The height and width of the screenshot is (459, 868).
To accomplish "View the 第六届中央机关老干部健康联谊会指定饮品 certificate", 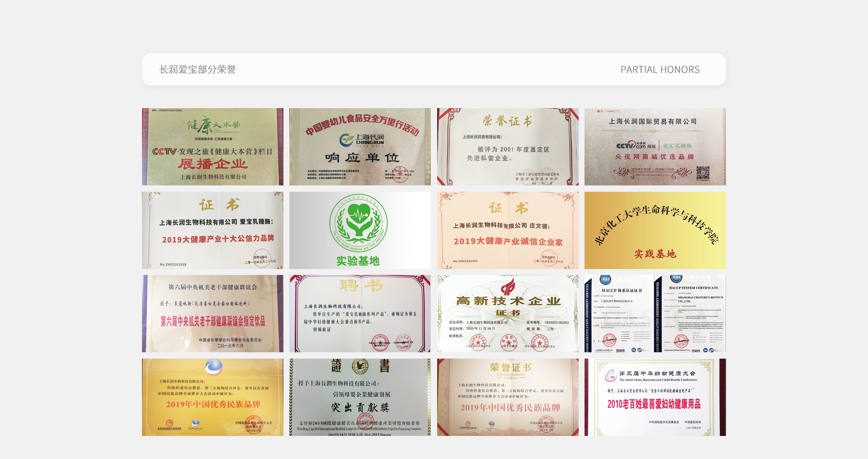I will point(212,313).
